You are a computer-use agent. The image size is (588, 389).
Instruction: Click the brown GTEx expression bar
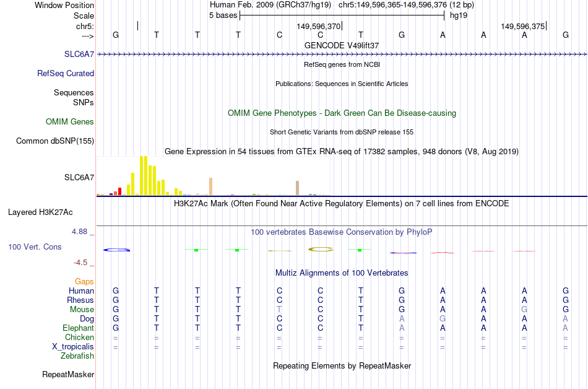pos(297,188)
